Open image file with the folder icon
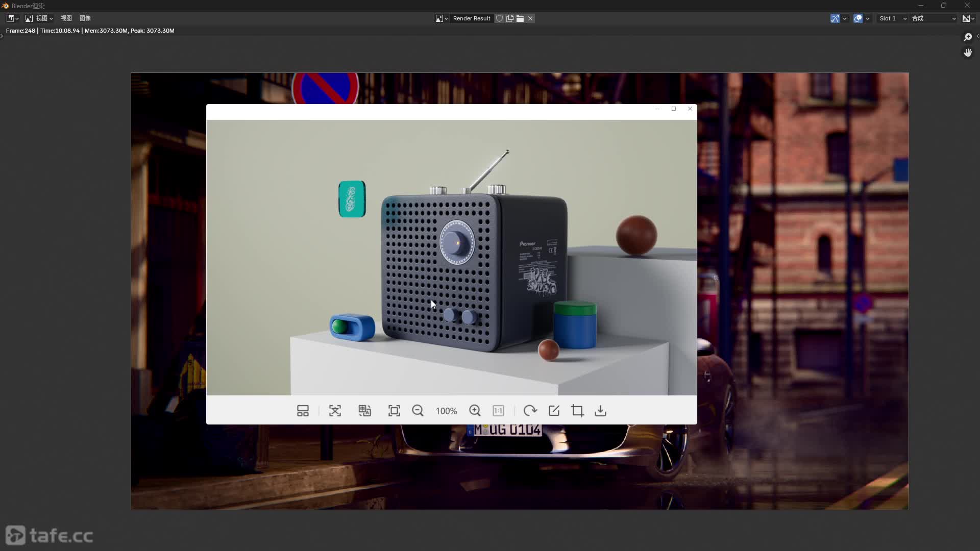The width and height of the screenshot is (980, 551). (x=520, y=18)
